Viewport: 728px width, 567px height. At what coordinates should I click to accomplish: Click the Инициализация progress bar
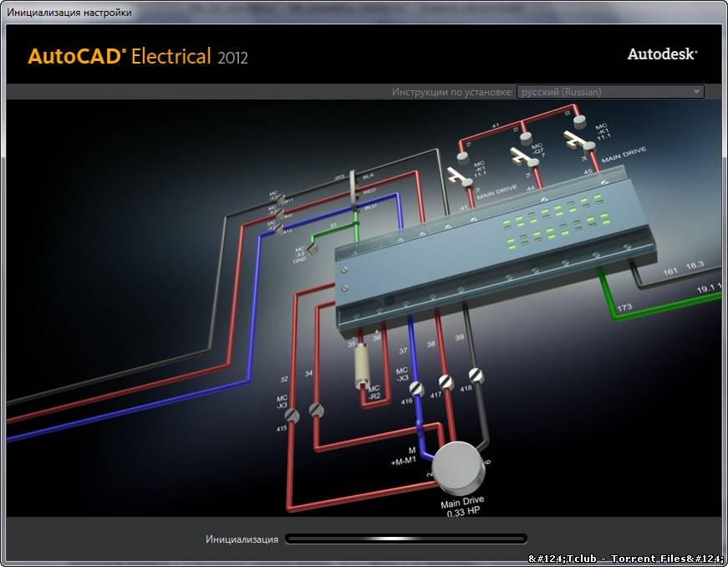[406, 539]
